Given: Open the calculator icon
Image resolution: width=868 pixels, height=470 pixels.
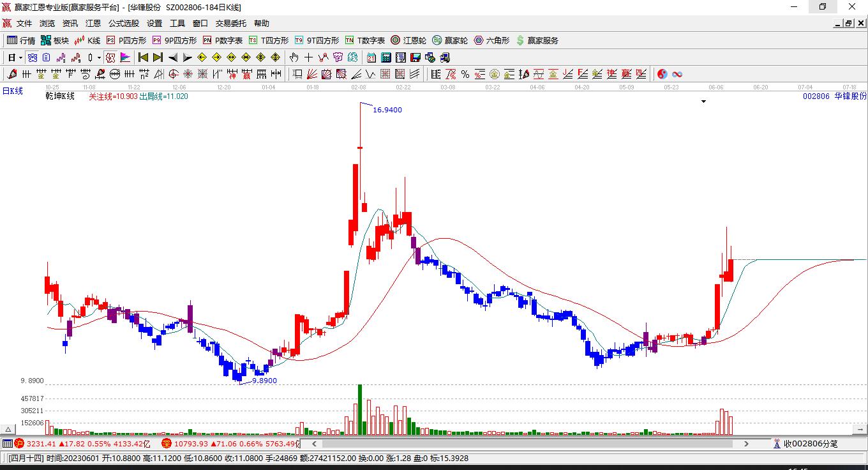Looking at the screenshot, I should pos(386,57).
